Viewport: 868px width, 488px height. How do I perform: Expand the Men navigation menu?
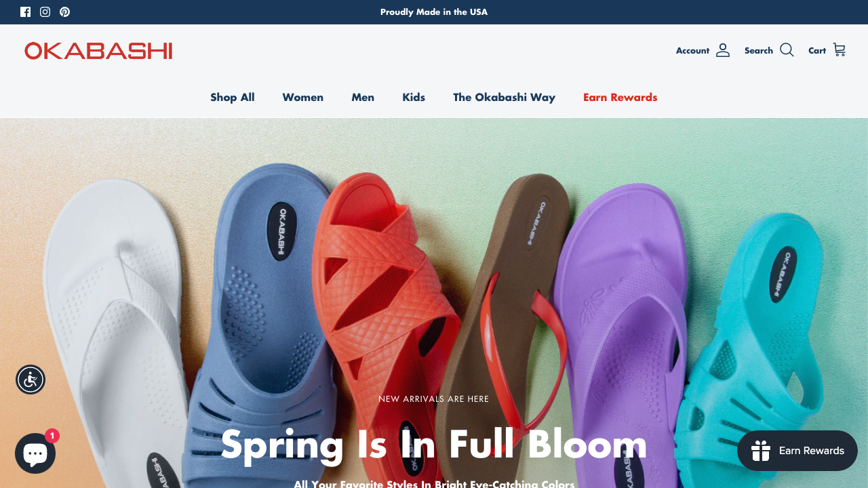[x=363, y=97]
